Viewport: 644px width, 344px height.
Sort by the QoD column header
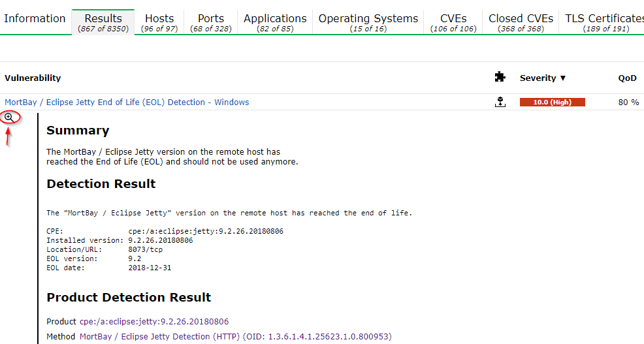click(627, 78)
